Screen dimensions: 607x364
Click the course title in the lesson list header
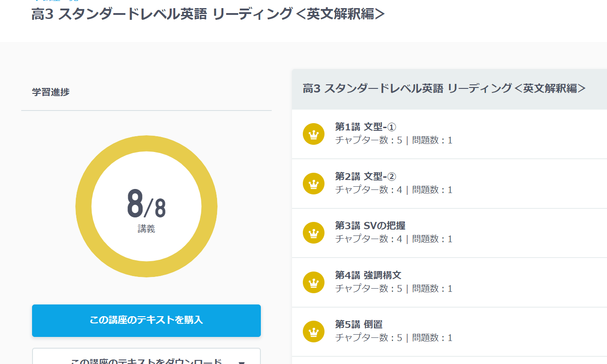tap(444, 89)
